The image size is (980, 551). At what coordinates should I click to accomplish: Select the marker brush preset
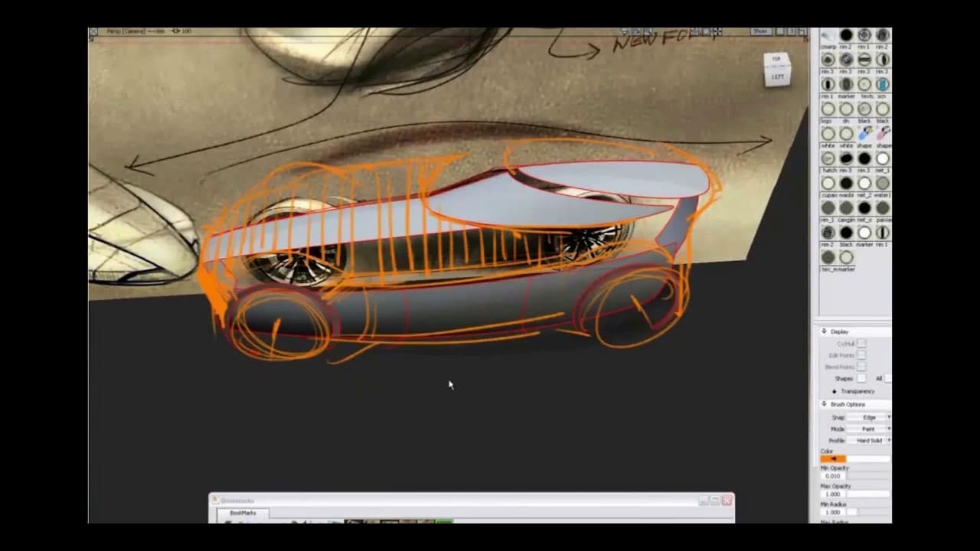[844, 84]
